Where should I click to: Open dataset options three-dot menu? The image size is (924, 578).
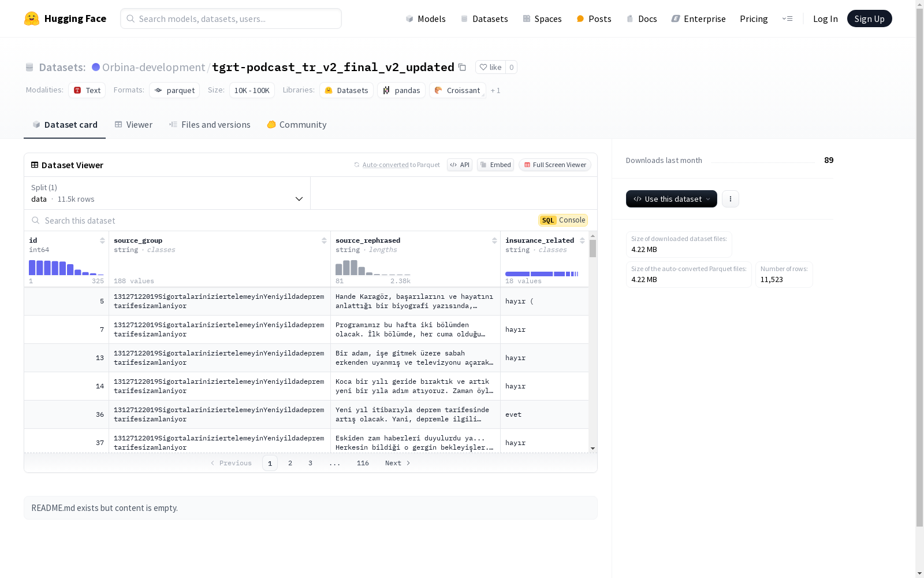point(731,199)
